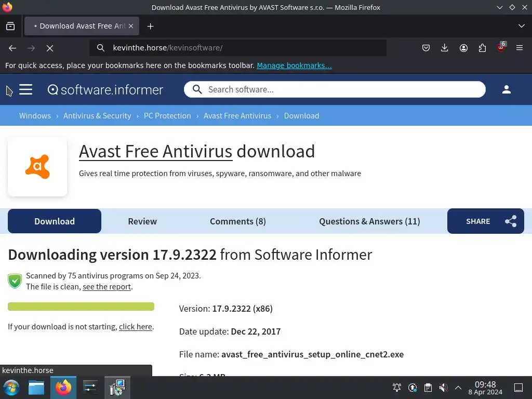The height and width of the screenshot is (399, 532).
Task: Click the click here download link
Action: pos(136,326)
